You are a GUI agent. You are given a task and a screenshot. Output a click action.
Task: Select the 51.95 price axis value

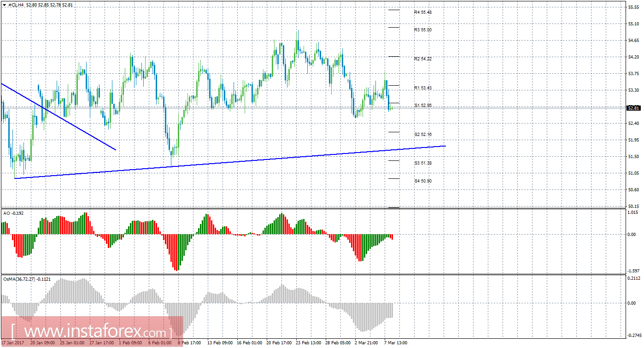tap(634, 140)
